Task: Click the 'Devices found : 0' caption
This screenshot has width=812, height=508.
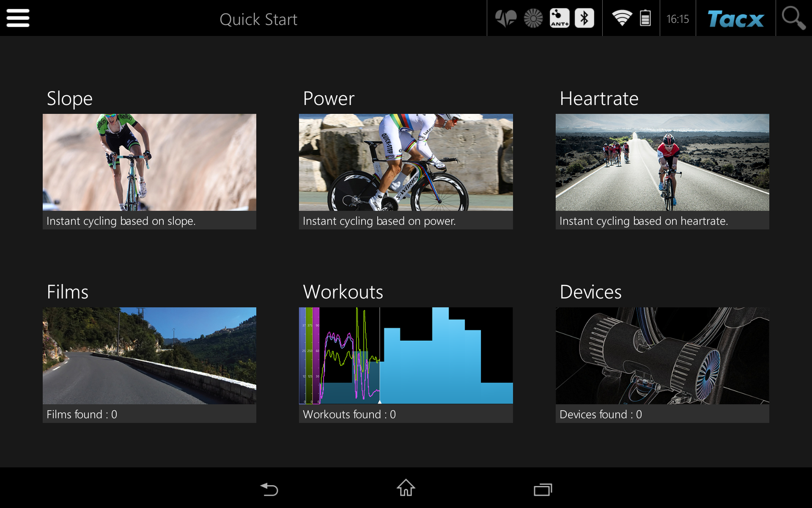Action: coord(601,414)
